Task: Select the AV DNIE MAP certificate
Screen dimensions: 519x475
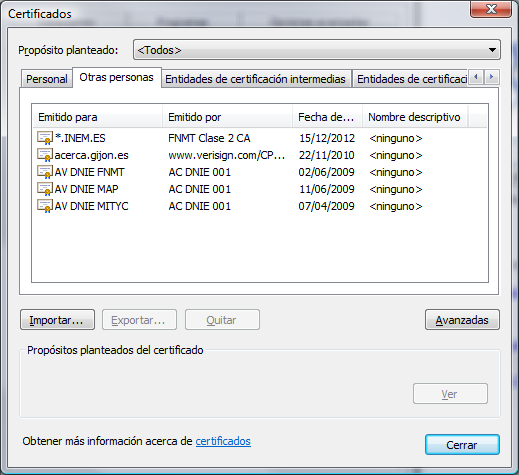Action: coord(260,189)
